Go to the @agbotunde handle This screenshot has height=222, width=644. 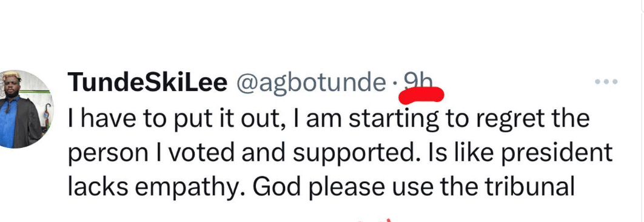311,84
